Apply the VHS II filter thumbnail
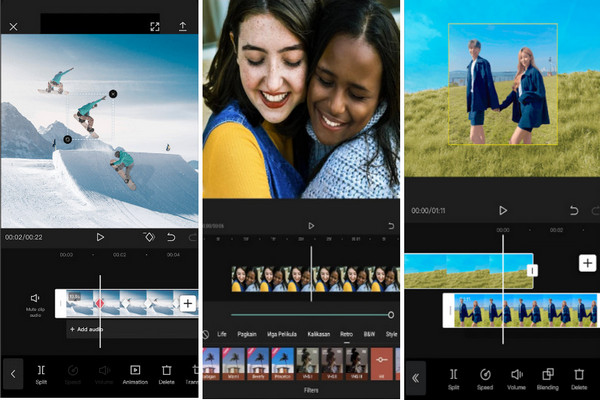This screenshot has height=400, width=600. 332,364
